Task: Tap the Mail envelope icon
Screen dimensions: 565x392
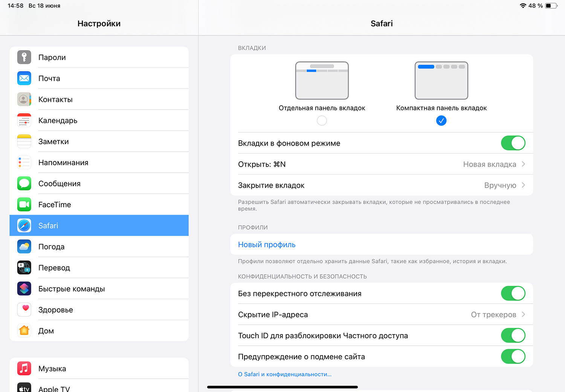Action: [24, 78]
